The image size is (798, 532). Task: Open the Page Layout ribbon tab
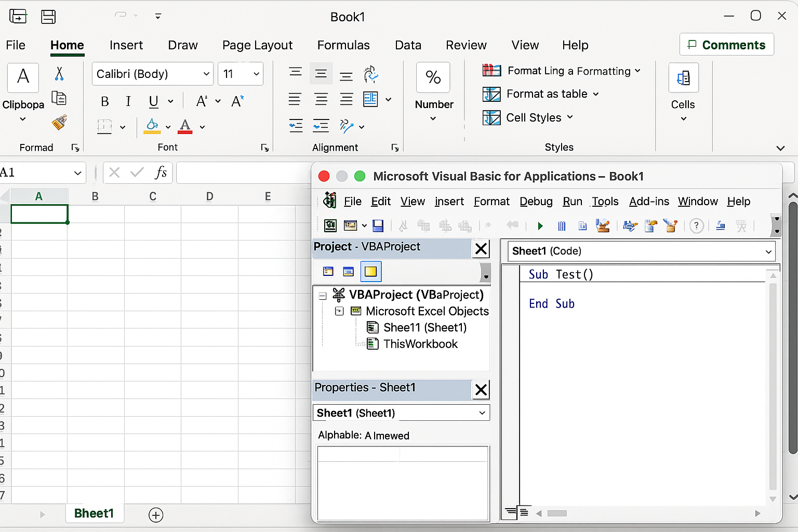click(257, 45)
